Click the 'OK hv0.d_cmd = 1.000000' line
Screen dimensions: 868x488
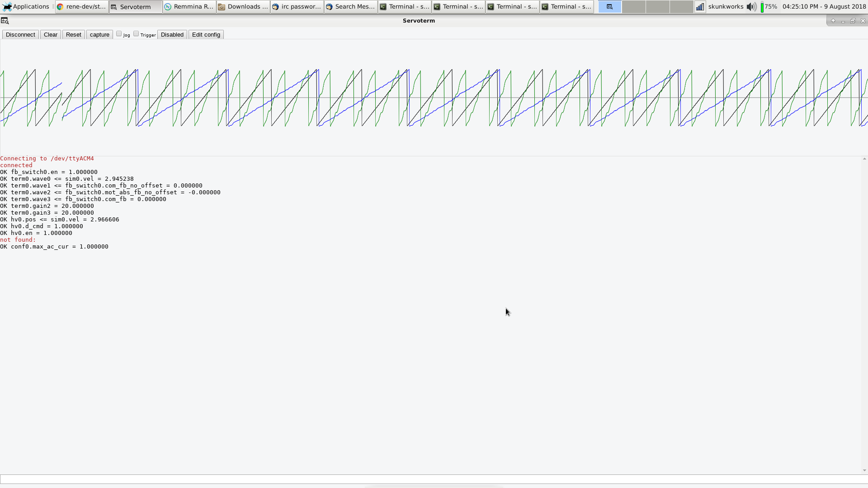pos(42,226)
